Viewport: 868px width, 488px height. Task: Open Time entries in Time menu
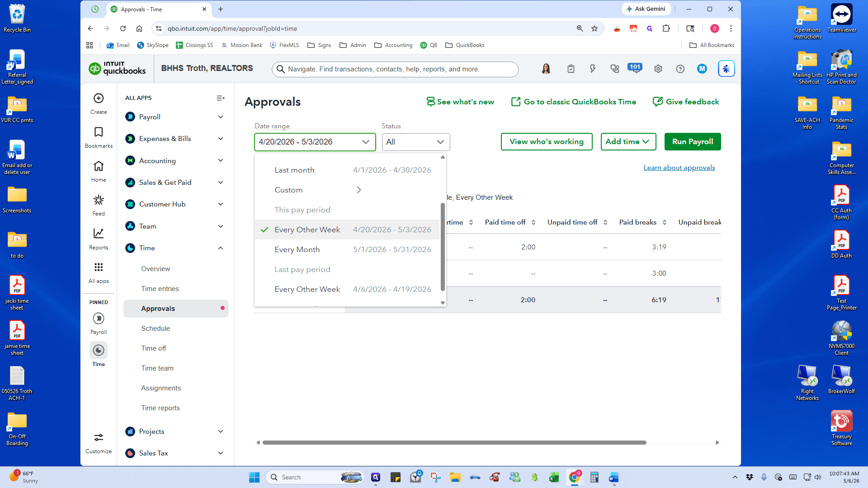pyautogui.click(x=160, y=289)
